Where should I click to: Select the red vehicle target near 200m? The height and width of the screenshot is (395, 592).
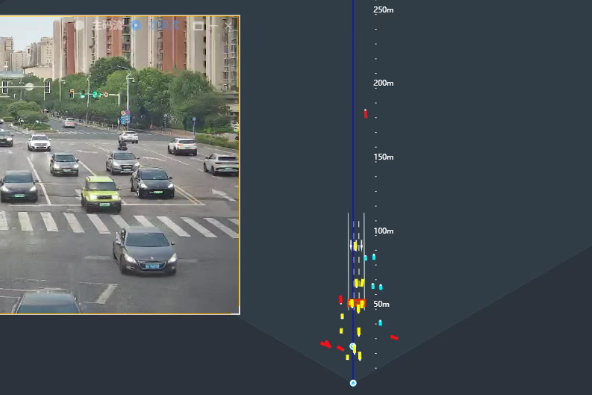pyautogui.click(x=365, y=114)
